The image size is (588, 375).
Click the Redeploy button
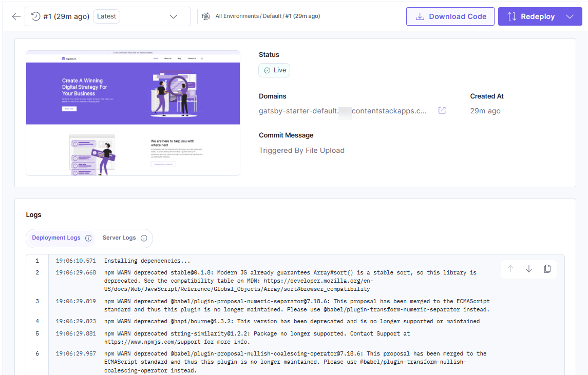(x=540, y=16)
